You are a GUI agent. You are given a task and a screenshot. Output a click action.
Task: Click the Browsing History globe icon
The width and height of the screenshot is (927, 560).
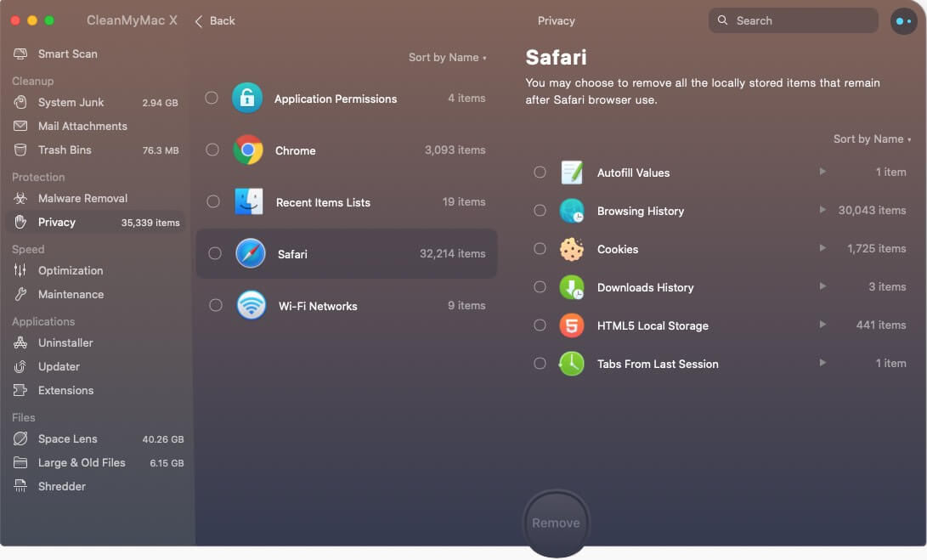point(572,211)
